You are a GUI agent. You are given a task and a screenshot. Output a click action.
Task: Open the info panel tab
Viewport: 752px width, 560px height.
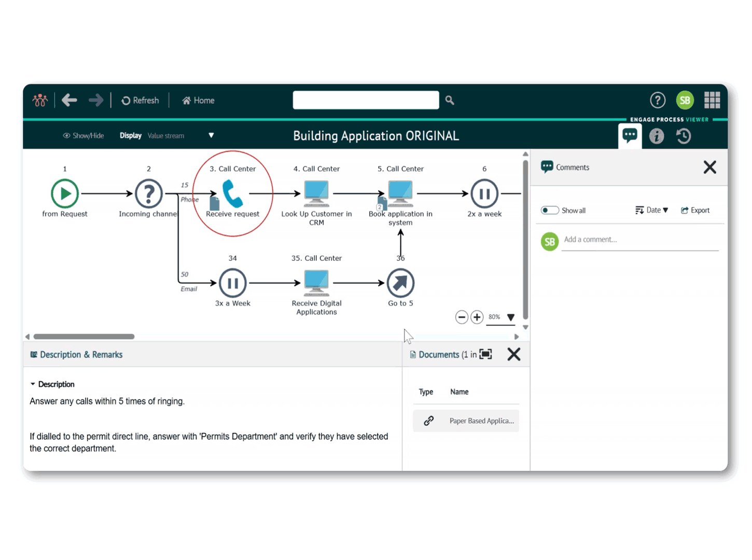[657, 136]
